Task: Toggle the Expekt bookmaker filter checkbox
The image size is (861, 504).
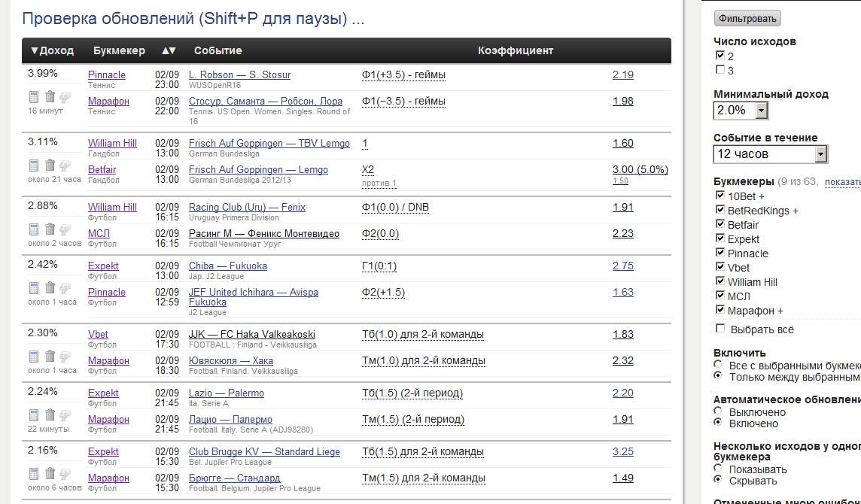Action: coord(720,238)
